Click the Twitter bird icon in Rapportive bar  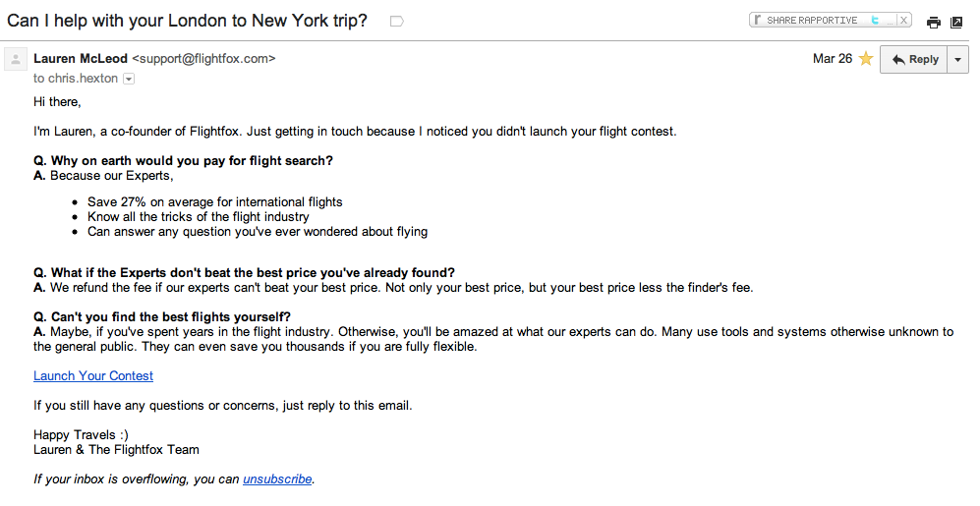coord(875,20)
